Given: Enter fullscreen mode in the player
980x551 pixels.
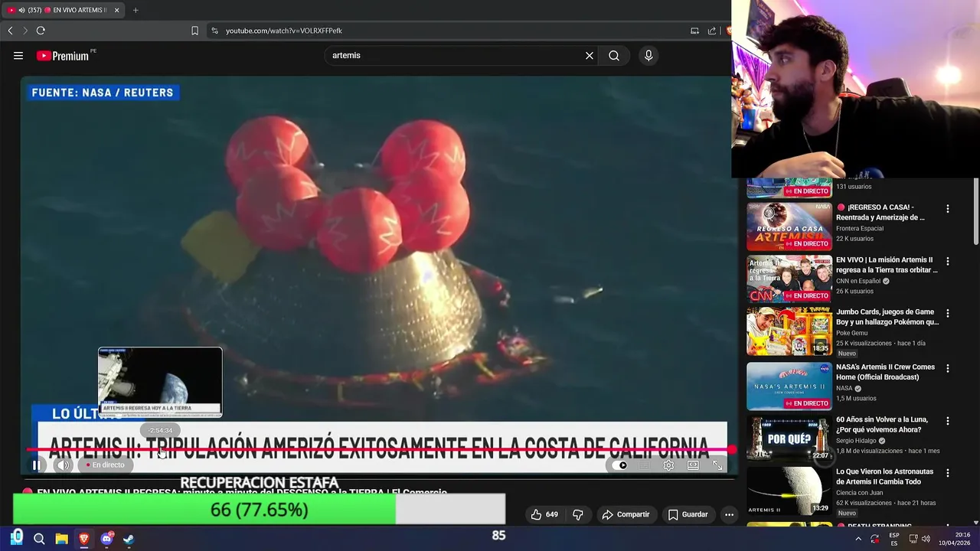Looking at the screenshot, I should (x=717, y=465).
